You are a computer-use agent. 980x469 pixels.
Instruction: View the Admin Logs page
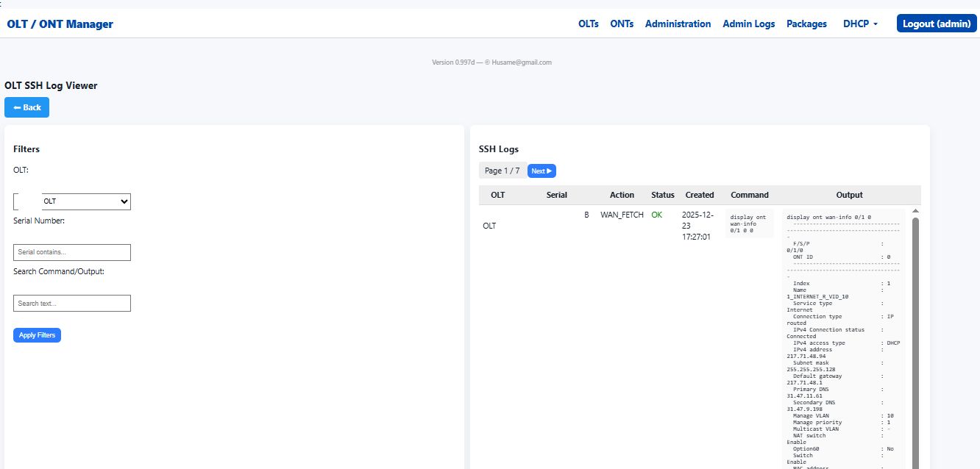click(748, 24)
